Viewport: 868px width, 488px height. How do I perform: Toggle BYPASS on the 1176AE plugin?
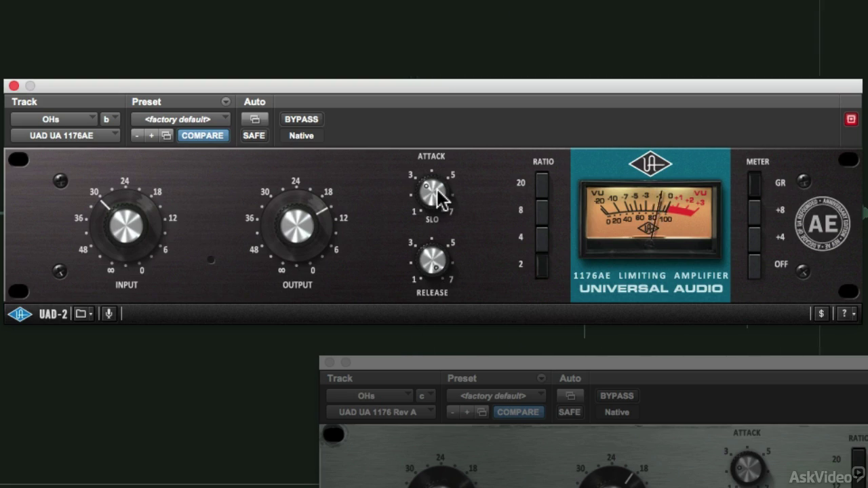point(301,119)
